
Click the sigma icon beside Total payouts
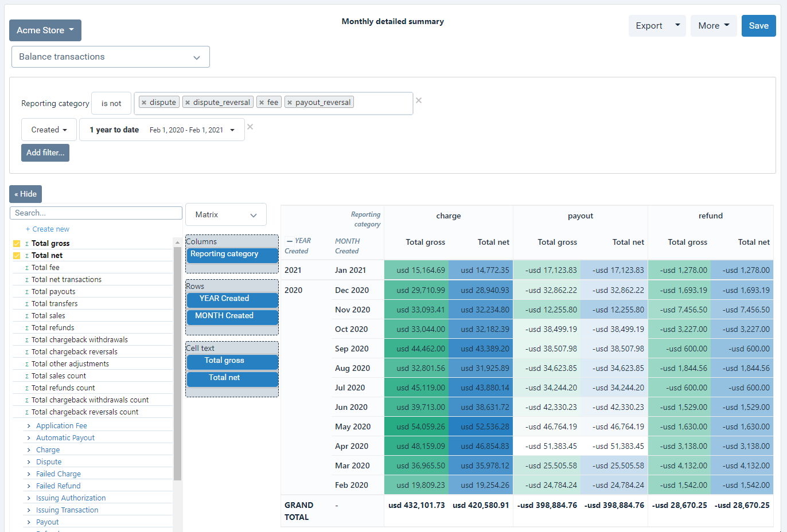coord(27,291)
